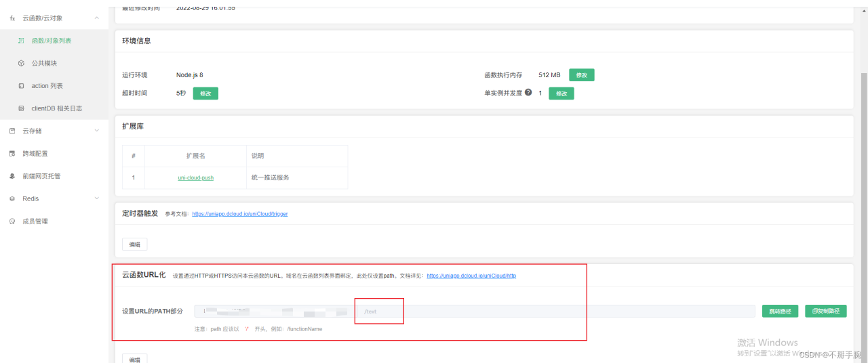Click the list icon next to 函数/对象列表
This screenshot has width=868, height=363.
click(x=21, y=41)
